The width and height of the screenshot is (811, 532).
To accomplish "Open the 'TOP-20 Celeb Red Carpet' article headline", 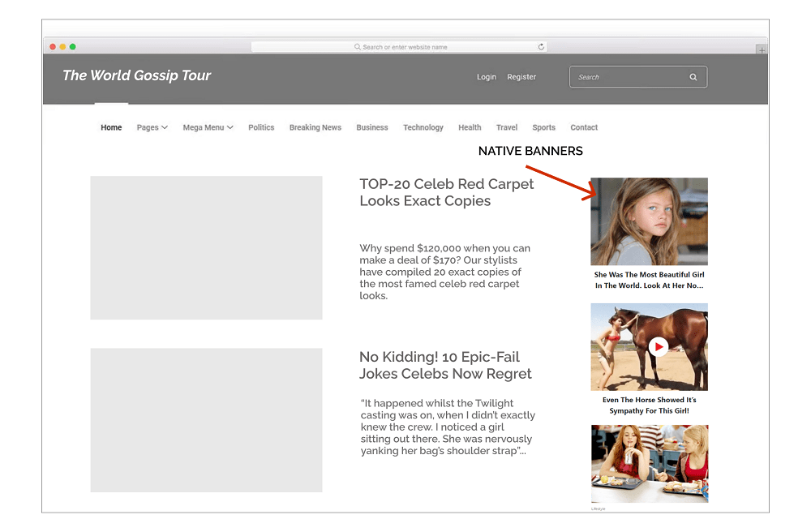I will tap(447, 192).
